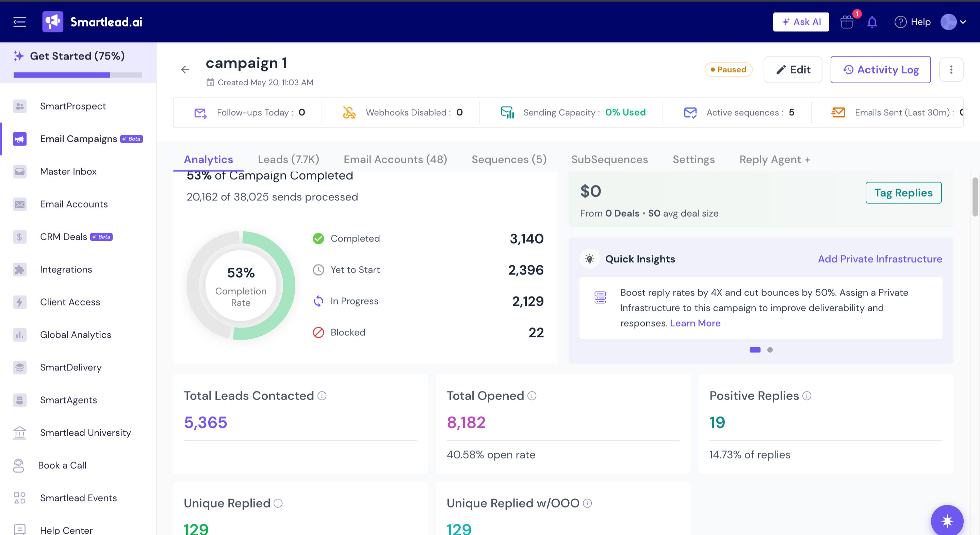Image resolution: width=980 pixels, height=535 pixels.
Task: Click the back arrow beside campaign 1
Action: (185, 70)
